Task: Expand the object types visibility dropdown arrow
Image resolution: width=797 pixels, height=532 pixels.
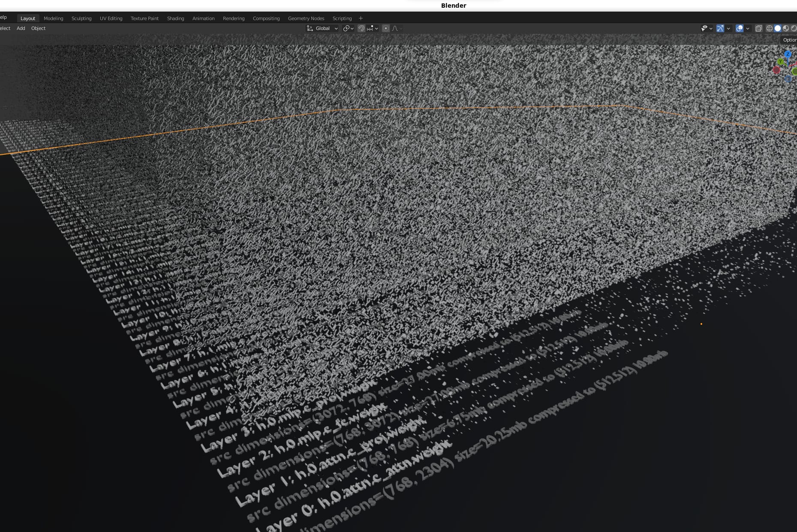Action: (x=711, y=28)
